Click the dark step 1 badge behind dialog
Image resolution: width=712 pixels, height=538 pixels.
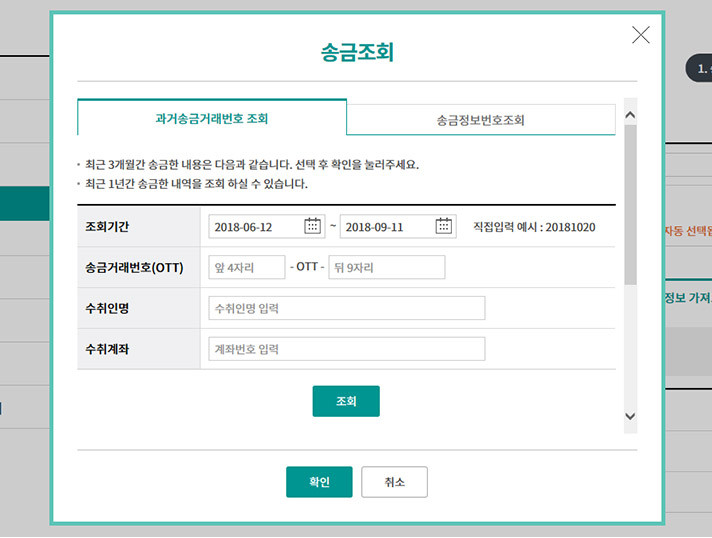coord(698,68)
